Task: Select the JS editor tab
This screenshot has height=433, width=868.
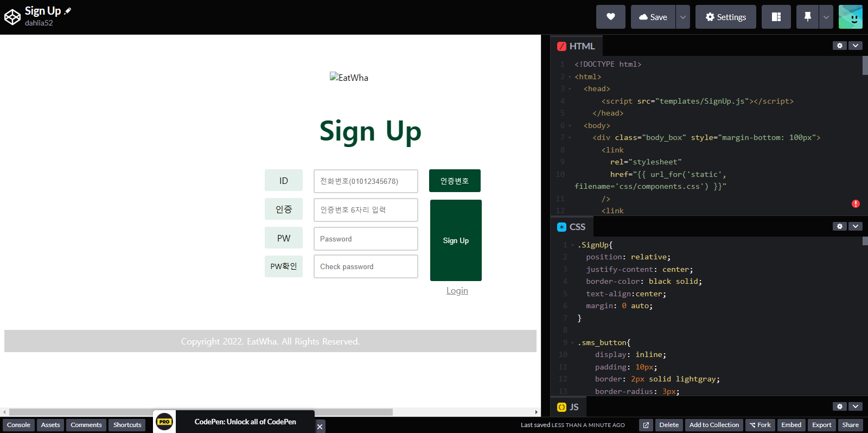Action: pos(568,407)
